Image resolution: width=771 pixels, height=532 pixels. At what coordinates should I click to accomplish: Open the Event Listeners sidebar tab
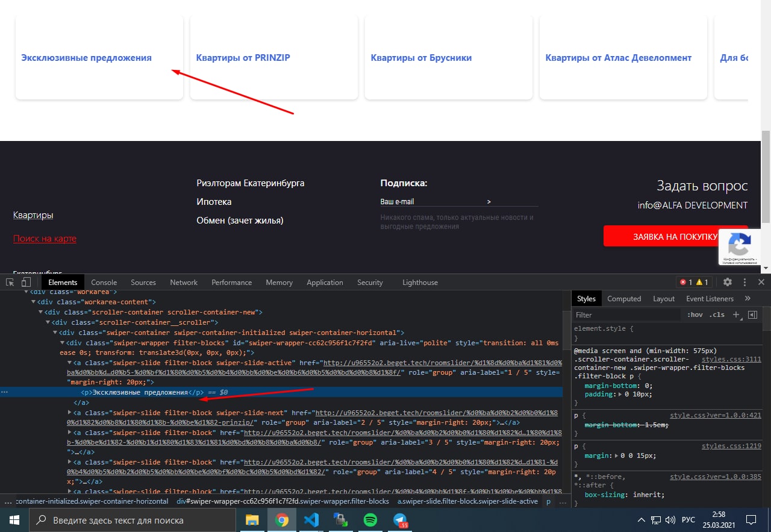[x=710, y=298]
